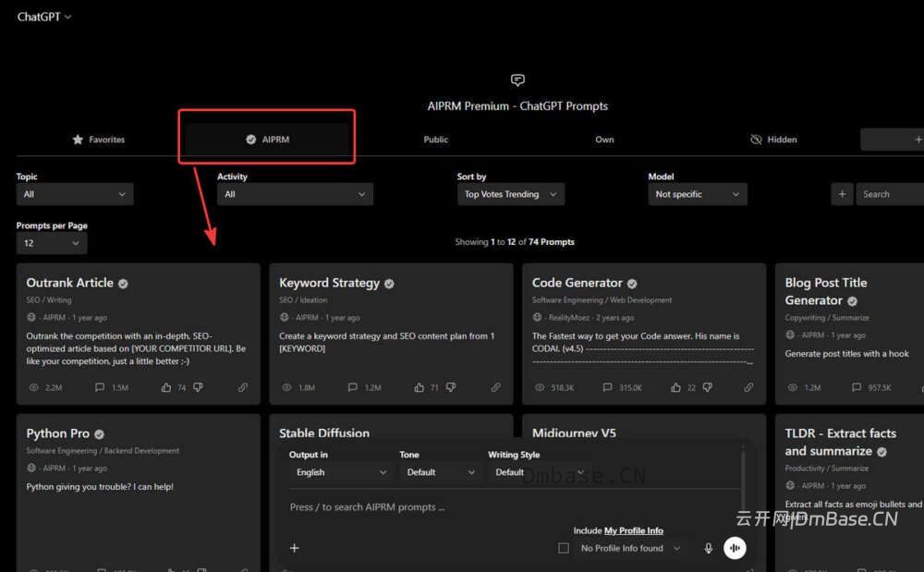Open the My Profile Info link
Viewport: 924px width, 572px height.
634,530
